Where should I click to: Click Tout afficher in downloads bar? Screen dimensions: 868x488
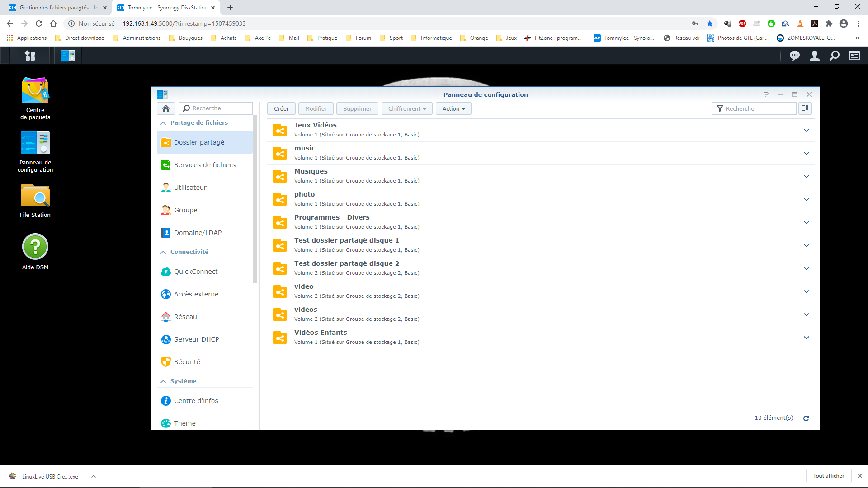828,476
